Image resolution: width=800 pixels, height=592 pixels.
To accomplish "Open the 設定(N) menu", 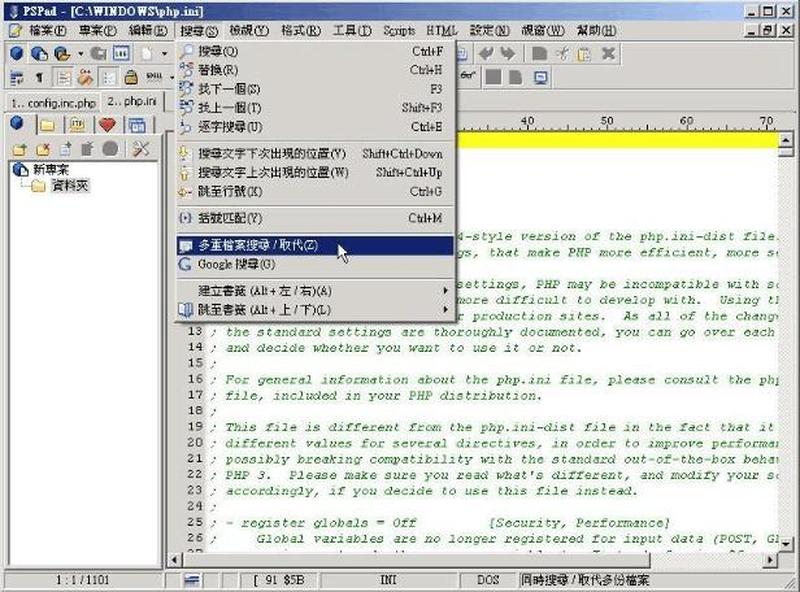I will (x=489, y=31).
